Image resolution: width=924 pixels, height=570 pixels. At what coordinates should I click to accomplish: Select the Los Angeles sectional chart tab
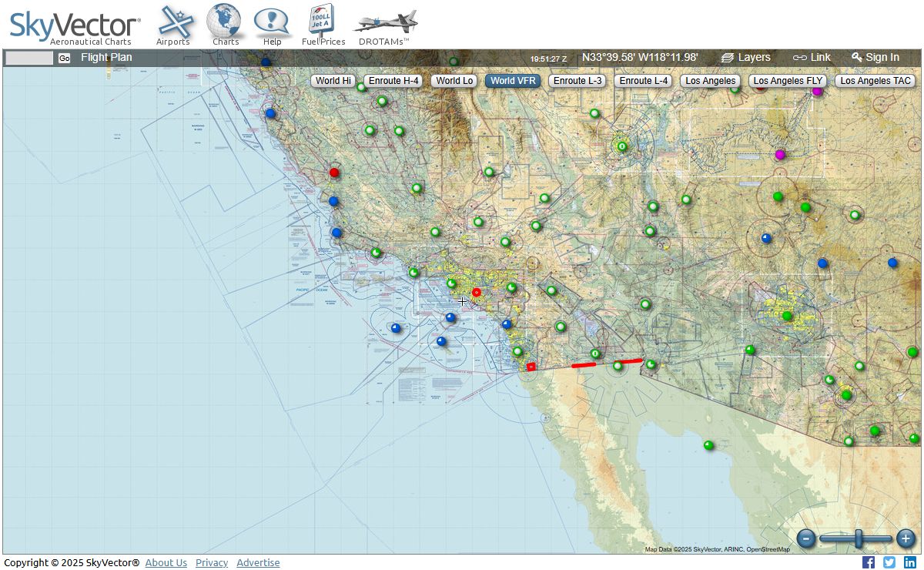(710, 81)
